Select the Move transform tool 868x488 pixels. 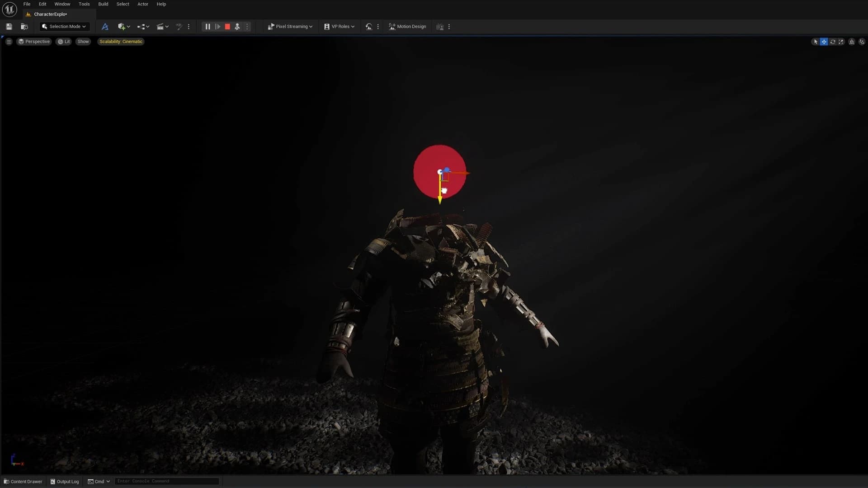point(823,41)
